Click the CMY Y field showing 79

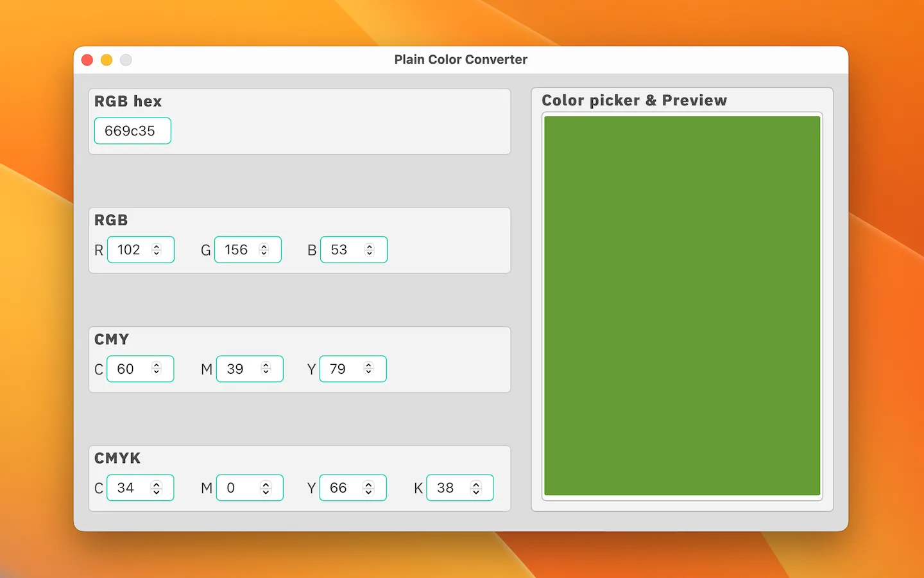click(353, 369)
